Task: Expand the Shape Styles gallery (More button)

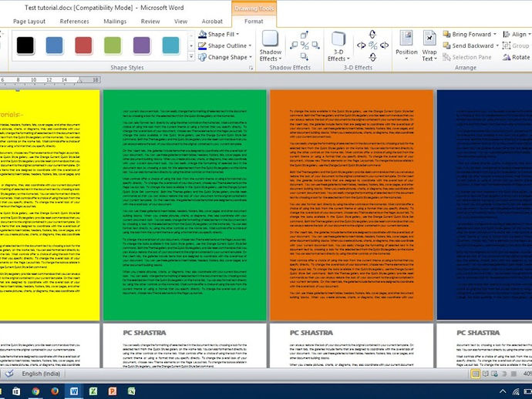Action: (191, 56)
